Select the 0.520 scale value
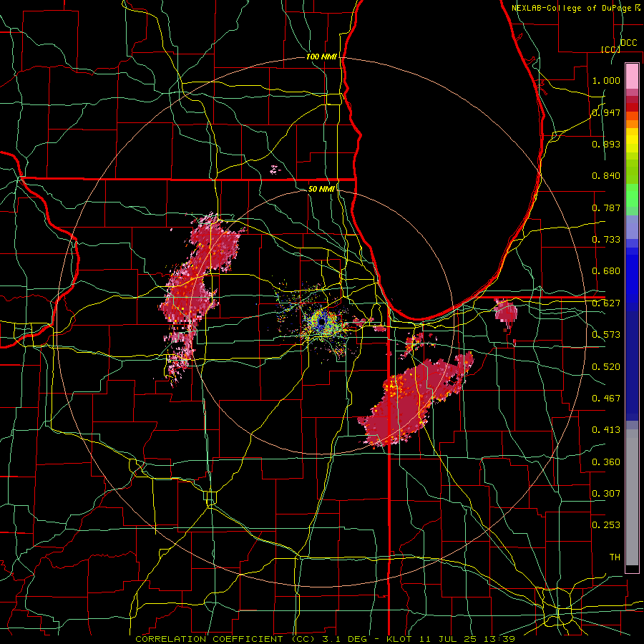644x644 pixels. tap(606, 366)
